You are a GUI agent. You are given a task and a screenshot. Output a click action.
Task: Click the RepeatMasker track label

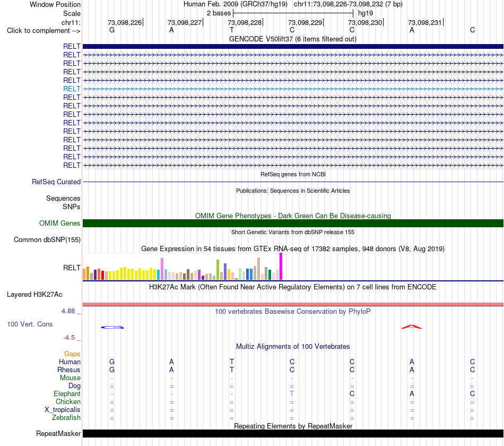click(x=58, y=433)
